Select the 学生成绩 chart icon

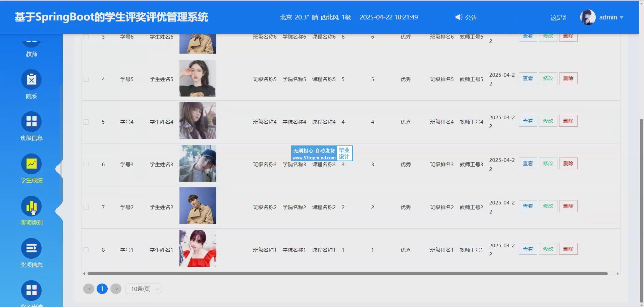[x=31, y=164]
